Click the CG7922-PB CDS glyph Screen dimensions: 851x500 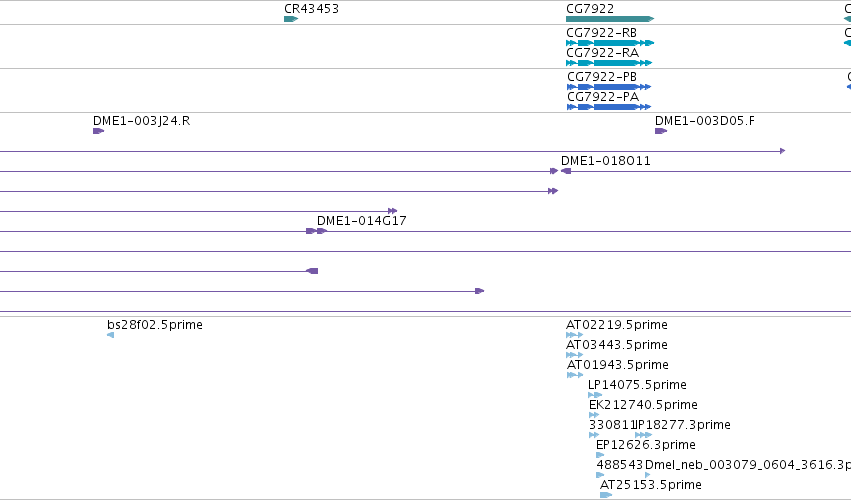pyautogui.click(x=609, y=87)
